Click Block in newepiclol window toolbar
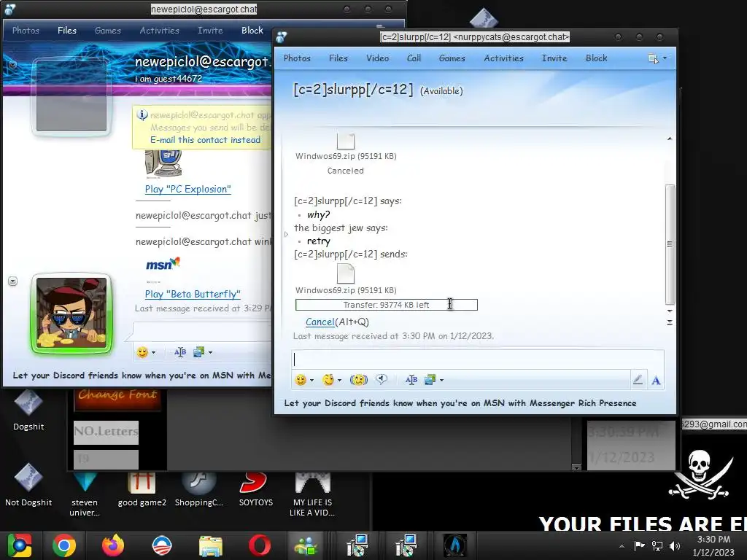This screenshot has height=560, width=747. click(252, 31)
